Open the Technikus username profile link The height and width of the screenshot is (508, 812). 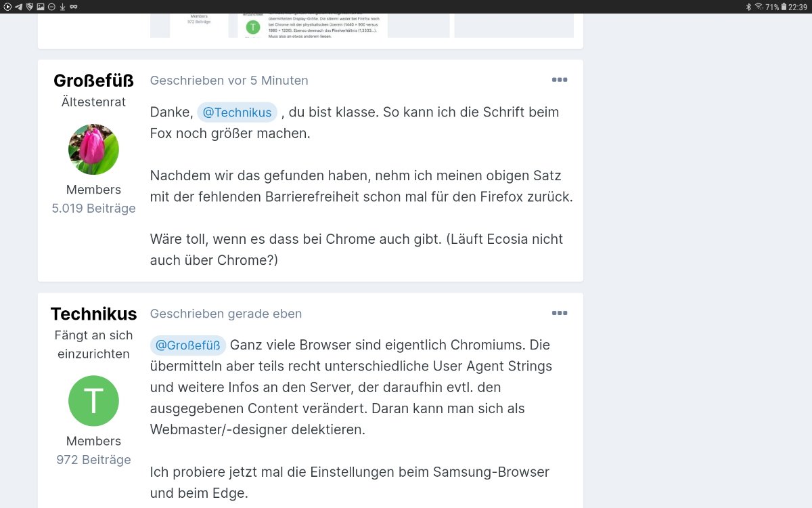[x=93, y=314]
